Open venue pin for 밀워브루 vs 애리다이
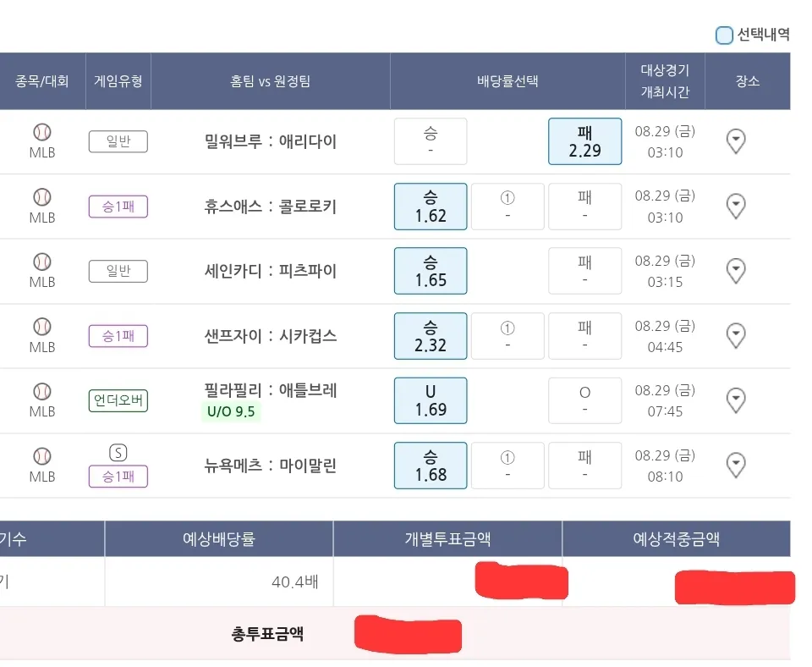 point(736,141)
